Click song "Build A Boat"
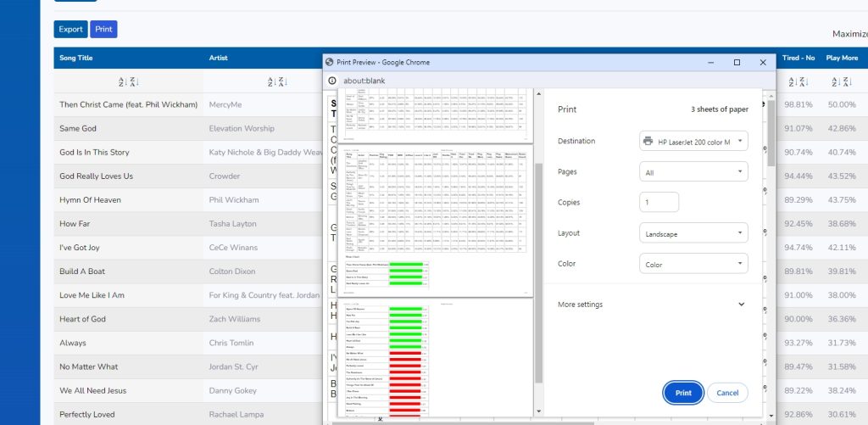The height and width of the screenshot is (425, 868). click(x=82, y=271)
